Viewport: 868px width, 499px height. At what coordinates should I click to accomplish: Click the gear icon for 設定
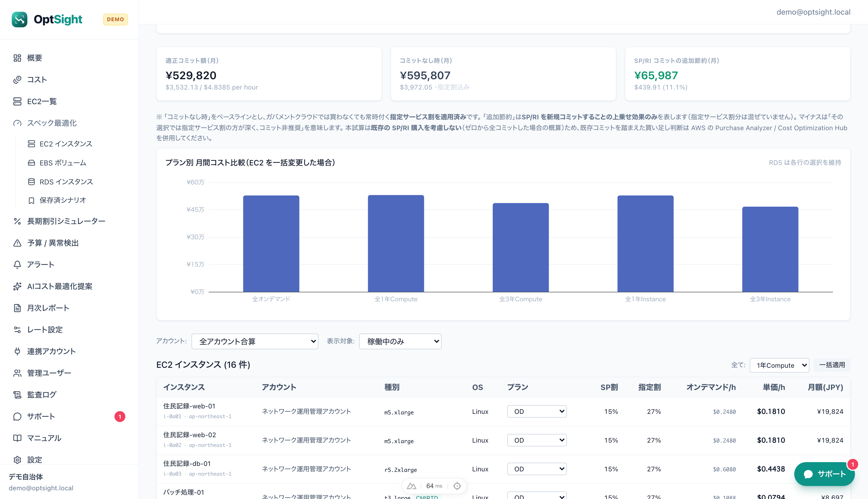(x=17, y=460)
